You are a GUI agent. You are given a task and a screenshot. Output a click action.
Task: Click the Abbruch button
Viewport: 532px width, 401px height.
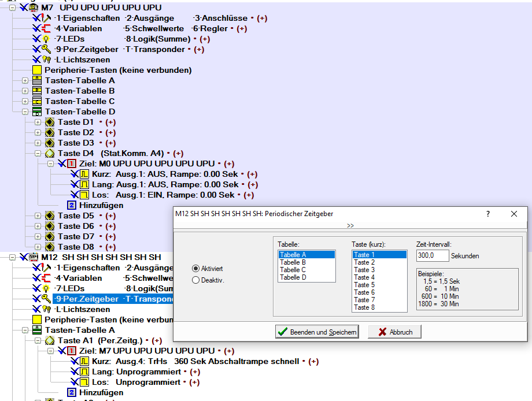394,332
